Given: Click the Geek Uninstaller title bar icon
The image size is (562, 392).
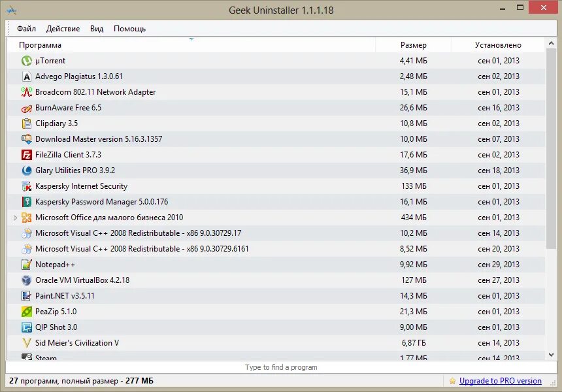Looking at the screenshot, I should (x=12, y=10).
